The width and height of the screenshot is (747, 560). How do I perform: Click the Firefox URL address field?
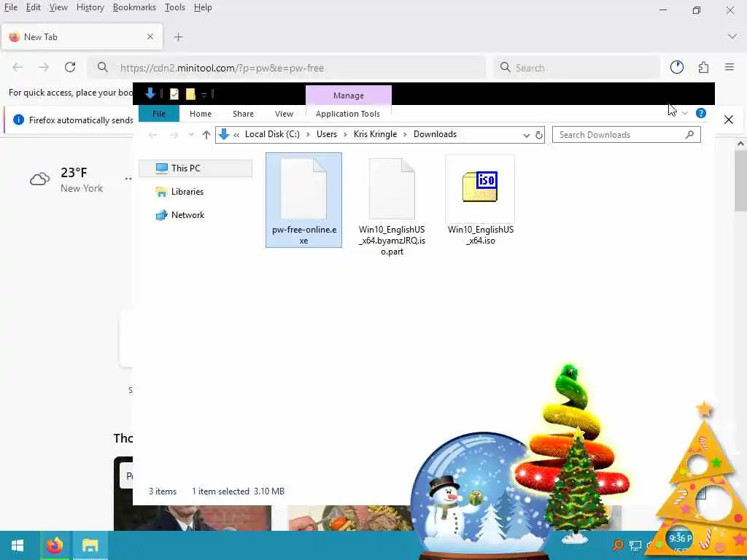[286, 68]
